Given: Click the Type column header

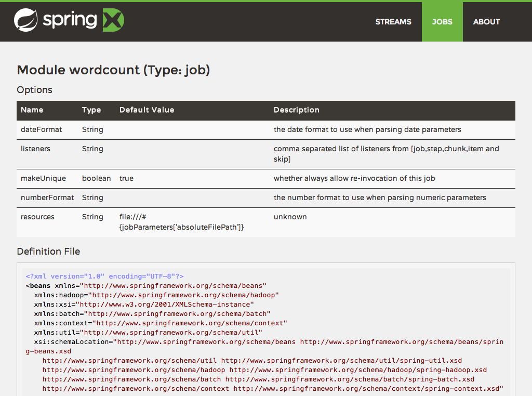Looking at the screenshot, I should (x=91, y=110).
